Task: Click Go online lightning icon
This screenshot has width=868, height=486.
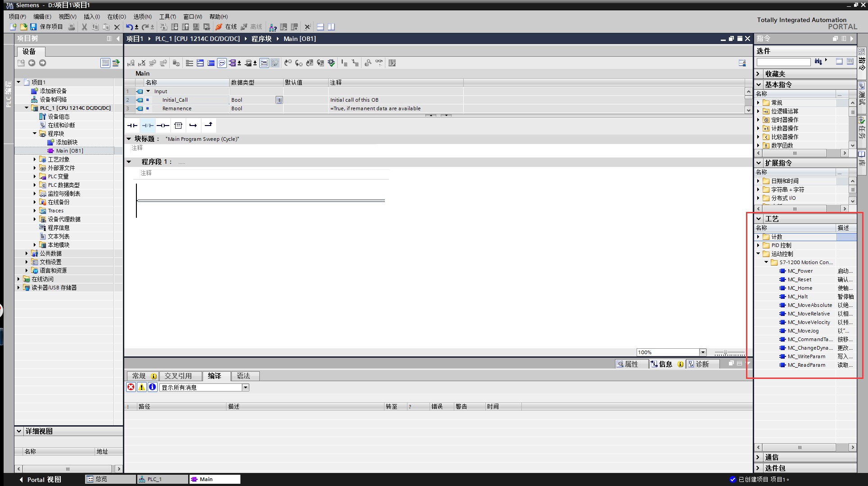Action: coord(219,27)
